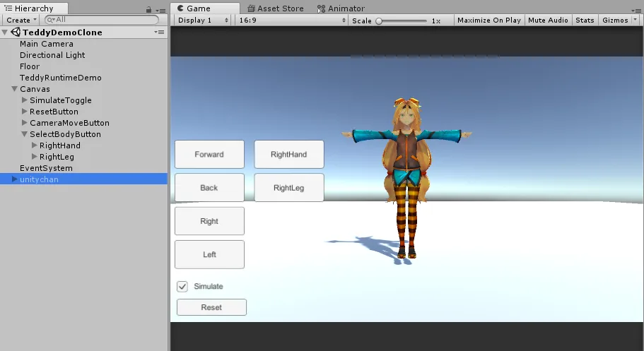
Task: Click the Left button in Game view
Action: coord(209,254)
